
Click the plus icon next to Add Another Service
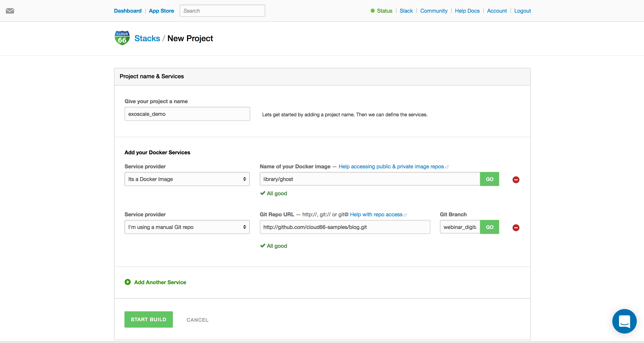pyautogui.click(x=127, y=282)
